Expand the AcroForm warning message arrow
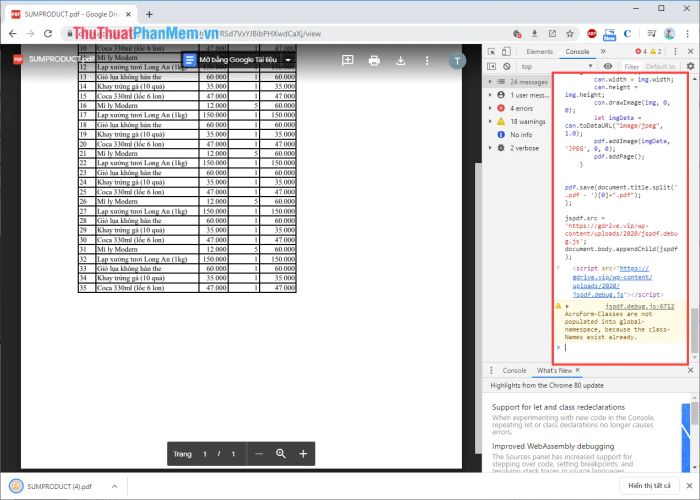The width and height of the screenshot is (700, 500). coord(567,306)
